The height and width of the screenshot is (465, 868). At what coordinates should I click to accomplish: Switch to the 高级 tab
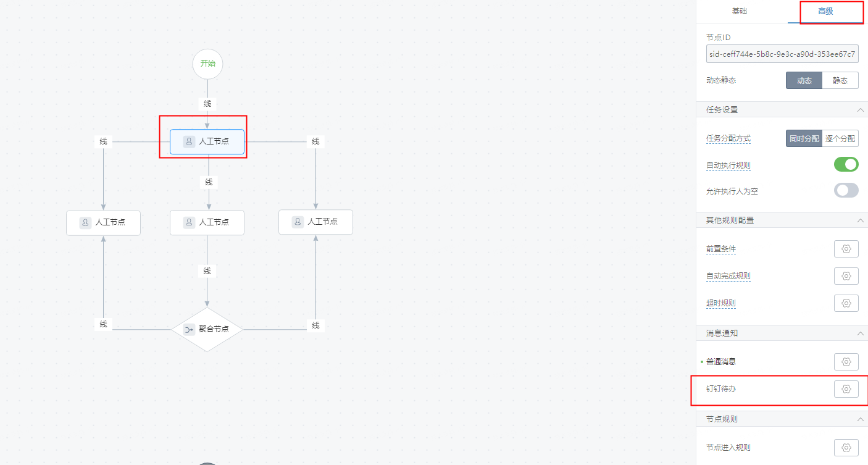825,11
